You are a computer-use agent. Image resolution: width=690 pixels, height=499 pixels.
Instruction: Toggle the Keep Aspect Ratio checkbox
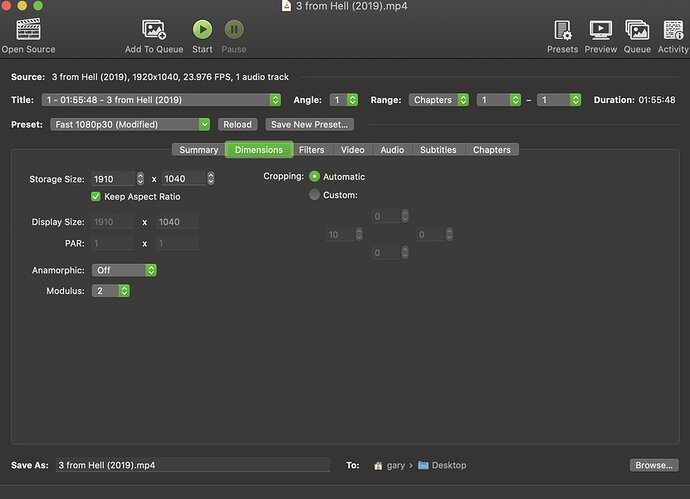pos(95,196)
